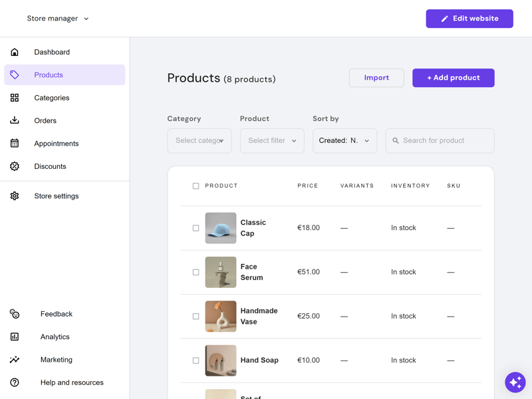
Task: Open Store settings in the sidebar
Action: coord(65,196)
